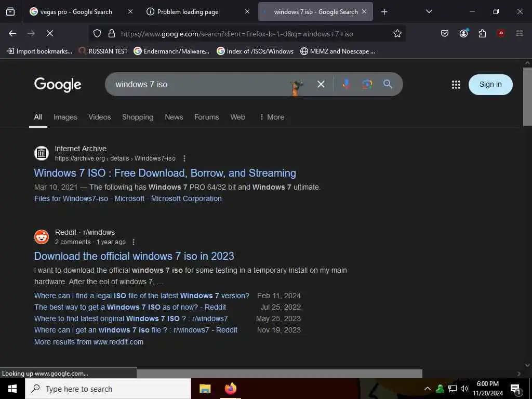
Task: Click Firefox icon on taskbar
Action: 231,389
